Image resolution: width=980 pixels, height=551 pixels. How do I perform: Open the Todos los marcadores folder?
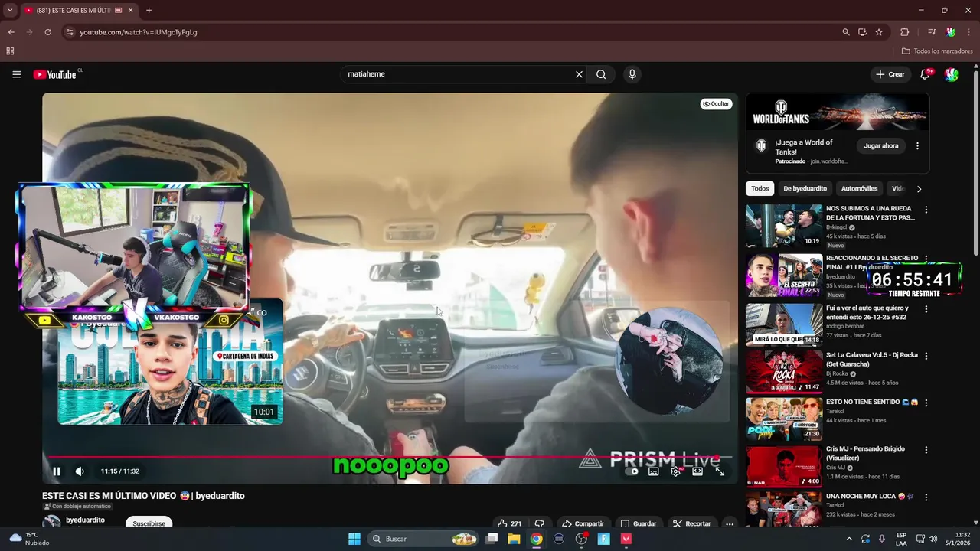click(x=937, y=51)
